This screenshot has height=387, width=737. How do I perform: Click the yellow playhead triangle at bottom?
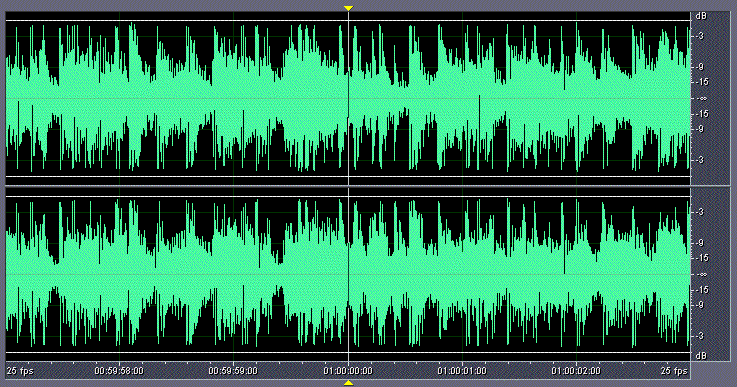tap(348, 383)
